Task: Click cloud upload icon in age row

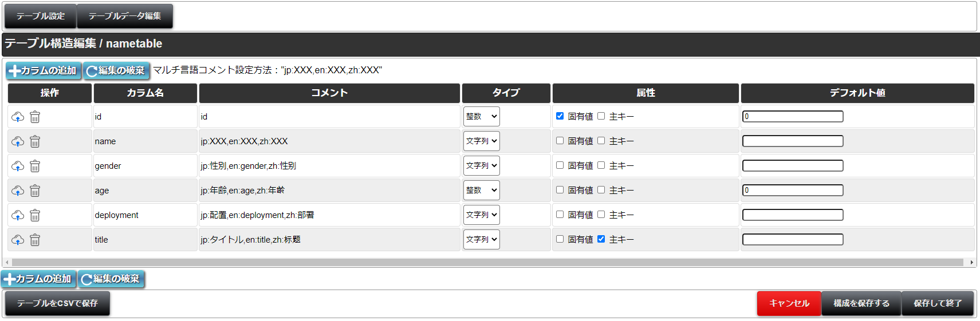Action: click(18, 191)
